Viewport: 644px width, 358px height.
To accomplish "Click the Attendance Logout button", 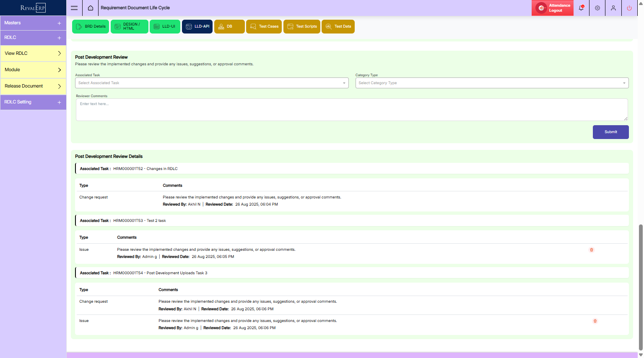I will tap(553, 8).
